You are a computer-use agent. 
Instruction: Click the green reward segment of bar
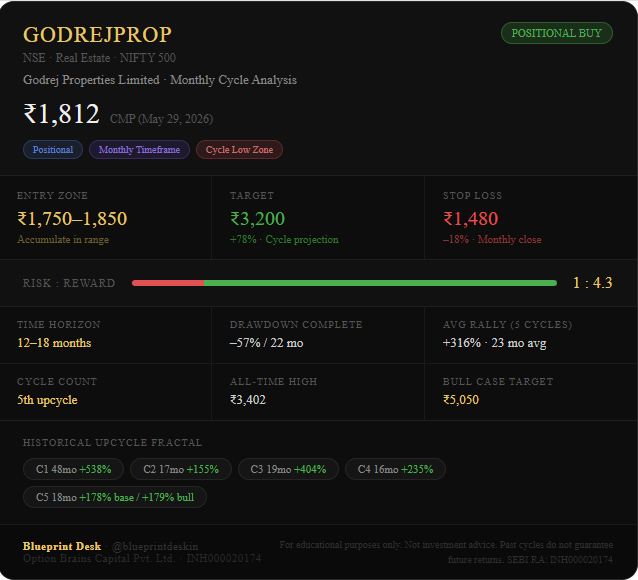(380, 283)
